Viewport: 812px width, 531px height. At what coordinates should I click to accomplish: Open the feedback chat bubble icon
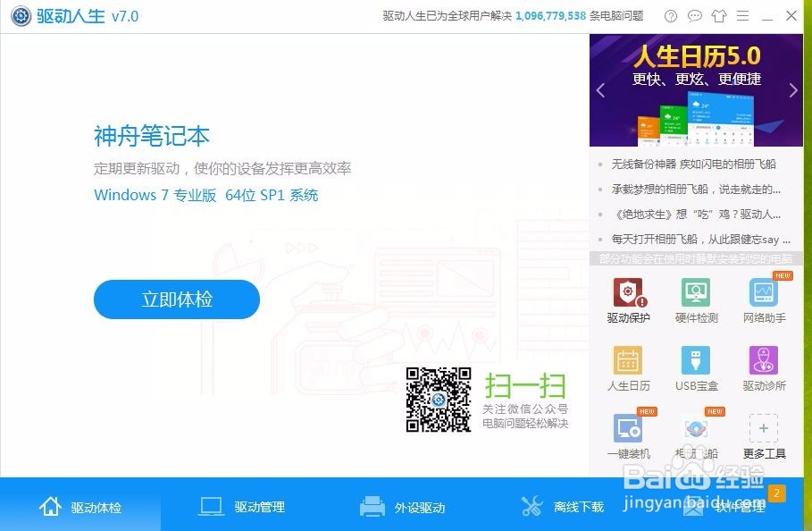694,16
